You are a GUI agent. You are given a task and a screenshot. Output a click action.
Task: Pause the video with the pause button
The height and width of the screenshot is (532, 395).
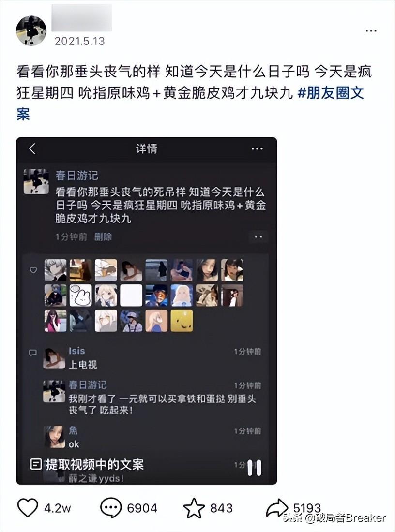pos(255,468)
